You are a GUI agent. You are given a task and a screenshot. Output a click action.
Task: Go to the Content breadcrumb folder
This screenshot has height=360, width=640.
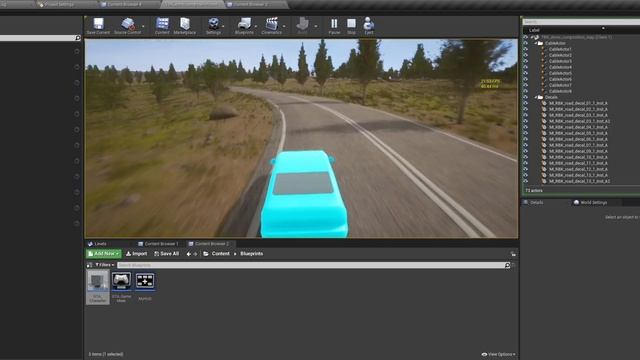pyautogui.click(x=220, y=254)
